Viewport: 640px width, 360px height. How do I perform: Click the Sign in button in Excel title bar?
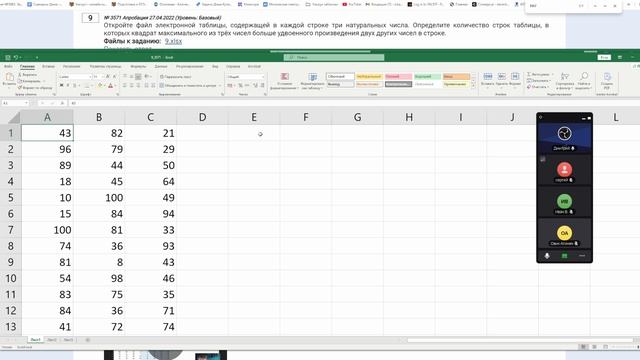point(604,57)
